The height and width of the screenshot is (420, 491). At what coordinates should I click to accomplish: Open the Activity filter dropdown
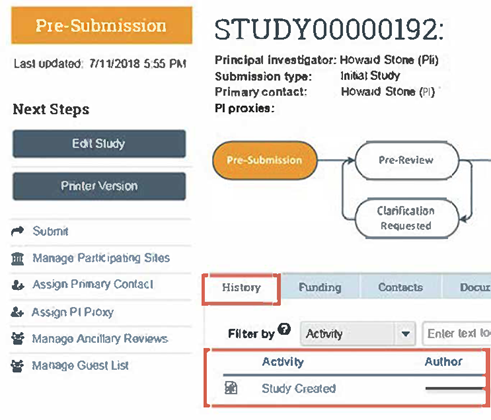[358, 334]
